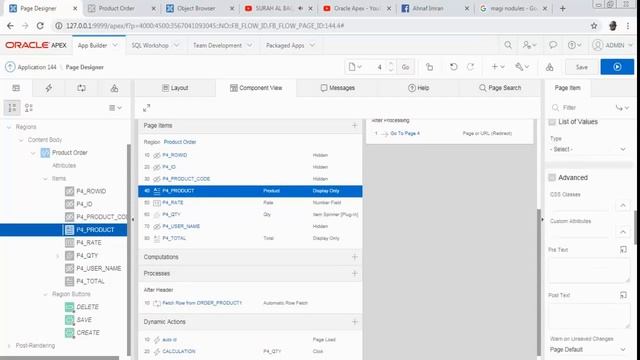This screenshot has height=360, width=640.
Task: Click the search magnifier in APEX header
Action: [508, 45]
